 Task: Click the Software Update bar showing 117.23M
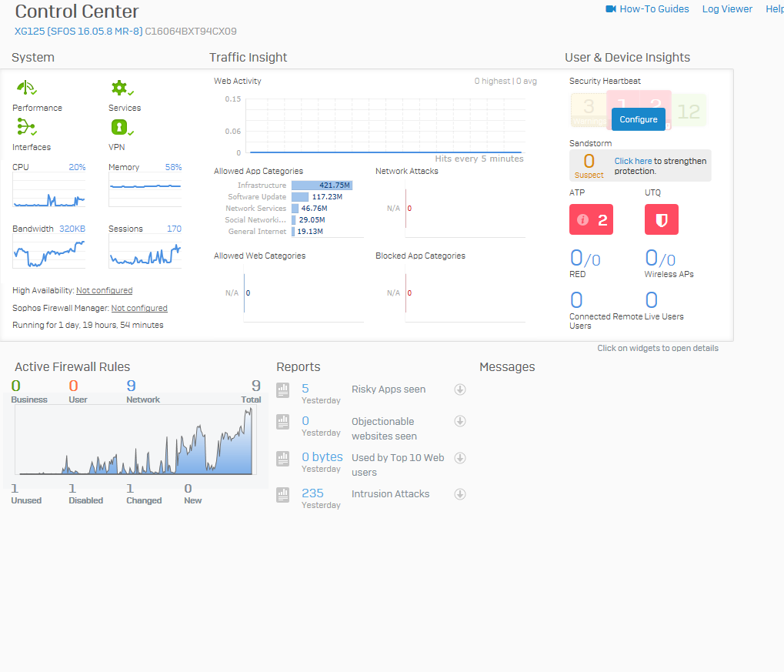(x=300, y=196)
